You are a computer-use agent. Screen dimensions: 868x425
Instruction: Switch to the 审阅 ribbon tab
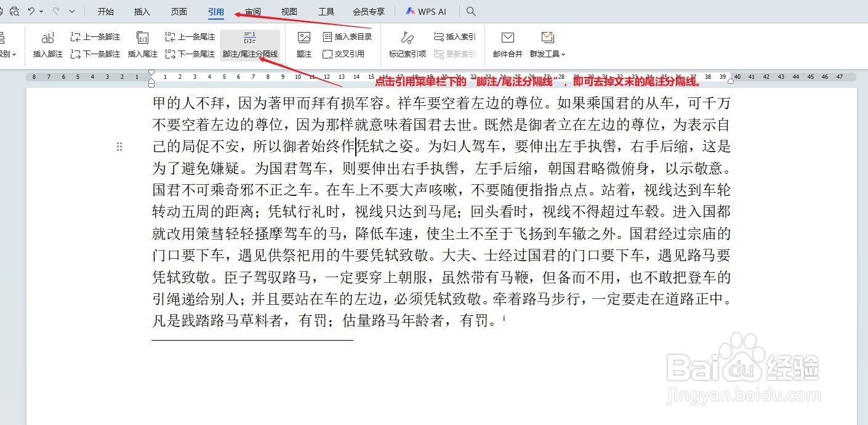point(252,11)
